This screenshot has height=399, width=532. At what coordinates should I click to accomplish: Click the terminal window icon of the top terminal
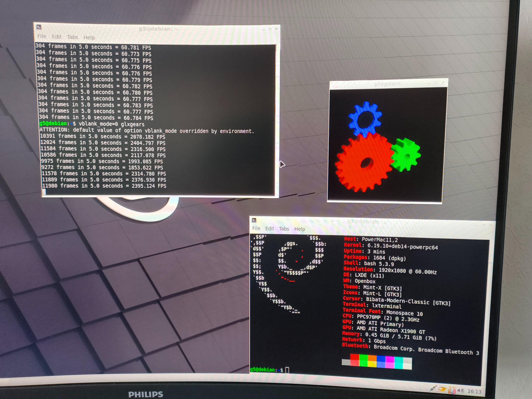click(39, 27)
